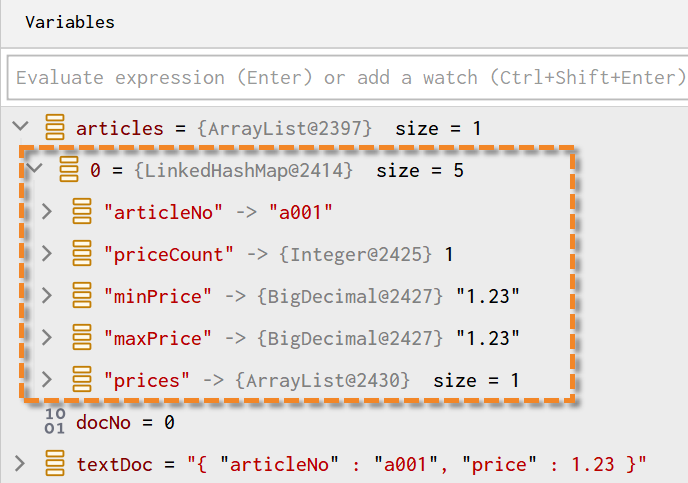Click the priceCount entry icon
The width and height of the screenshot is (688, 483).
pos(82,253)
